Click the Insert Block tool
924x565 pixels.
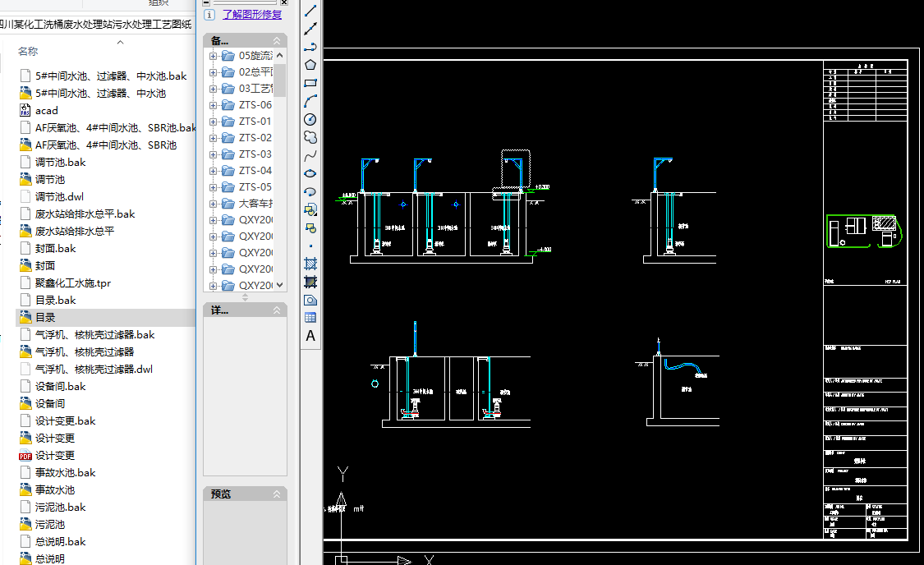(310, 209)
